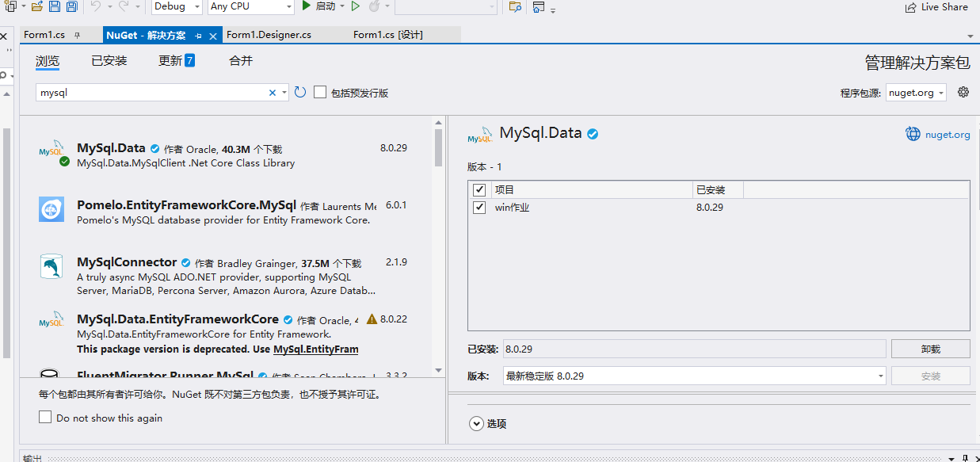
Task: Click the pin icon on Form1.cs tab
Action: pos(77,36)
